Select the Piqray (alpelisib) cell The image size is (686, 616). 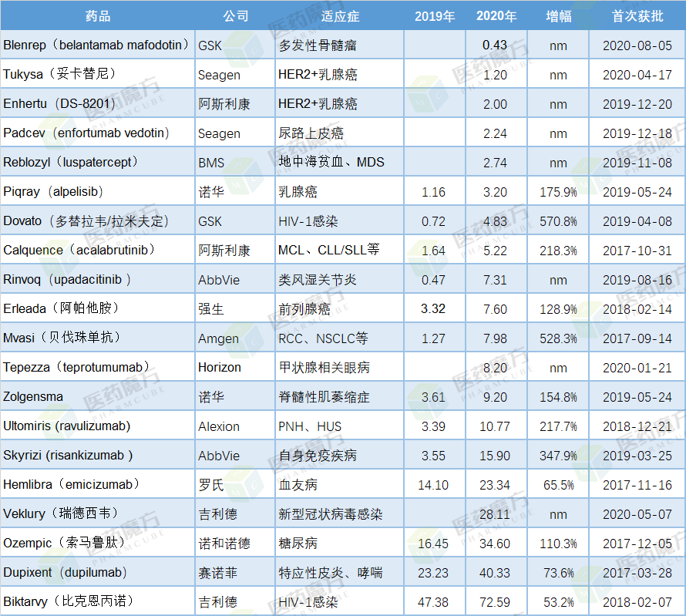(98, 191)
